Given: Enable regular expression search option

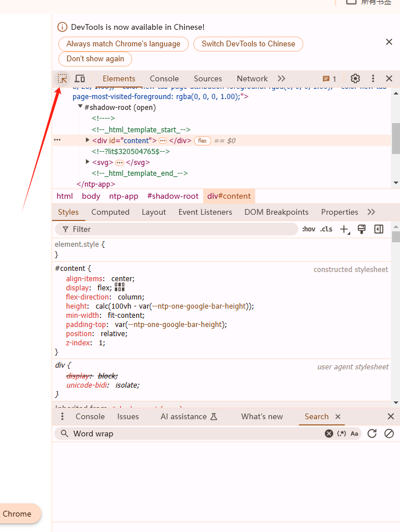Looking at the screenshot, I should pos(342,434).
